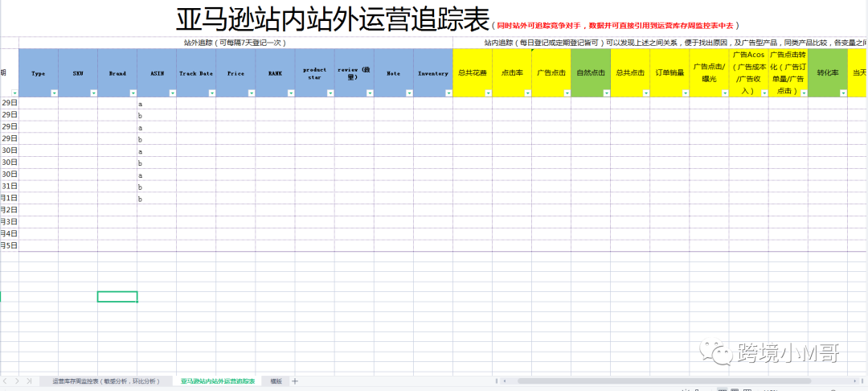Select the 亚马逊站内站外运营追踪表 sheet tab
The width and height of the screenshot is (868, 391).
[218, 381]
